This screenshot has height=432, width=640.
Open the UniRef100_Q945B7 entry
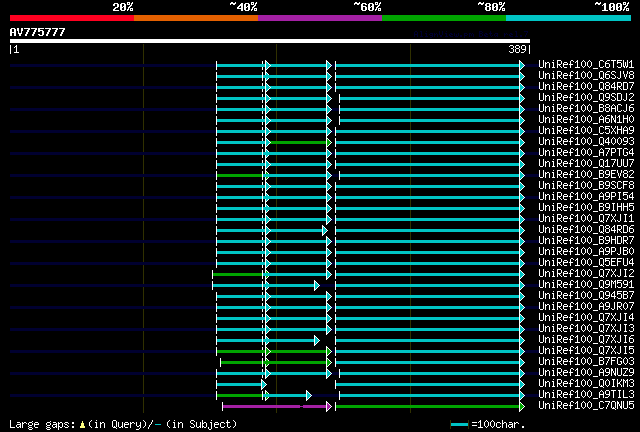(586, 296)
